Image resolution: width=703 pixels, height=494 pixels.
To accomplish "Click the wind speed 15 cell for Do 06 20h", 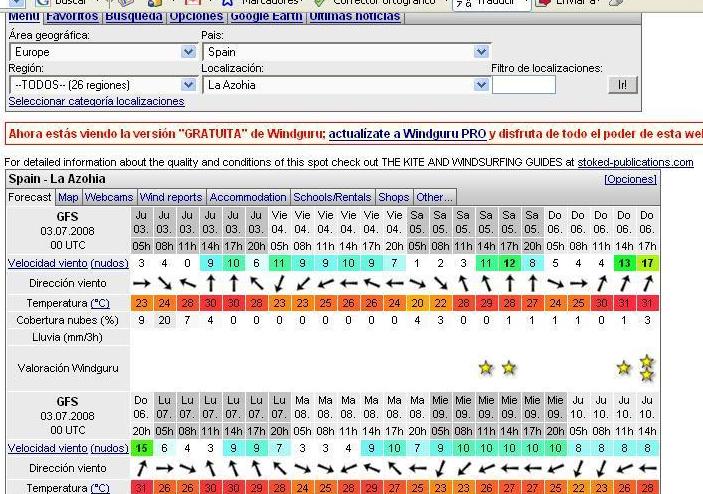I will click(141, 448).
